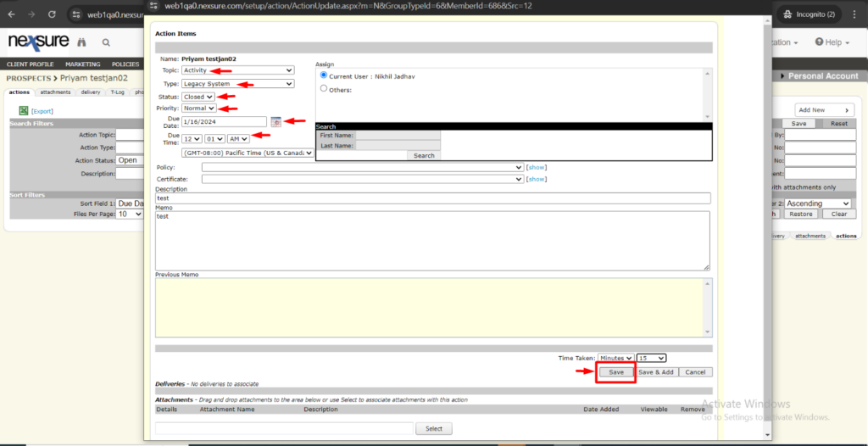Image resolution: width=868 pixels, height=446 pixels.
Task: Open Time Taken value dropdown showing 15
Action: [x=652, y=359]
